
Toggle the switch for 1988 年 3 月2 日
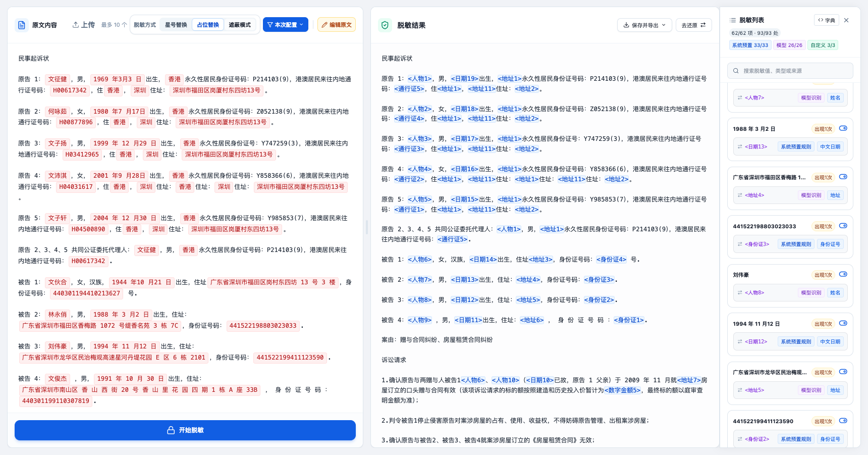pos(843,129)
